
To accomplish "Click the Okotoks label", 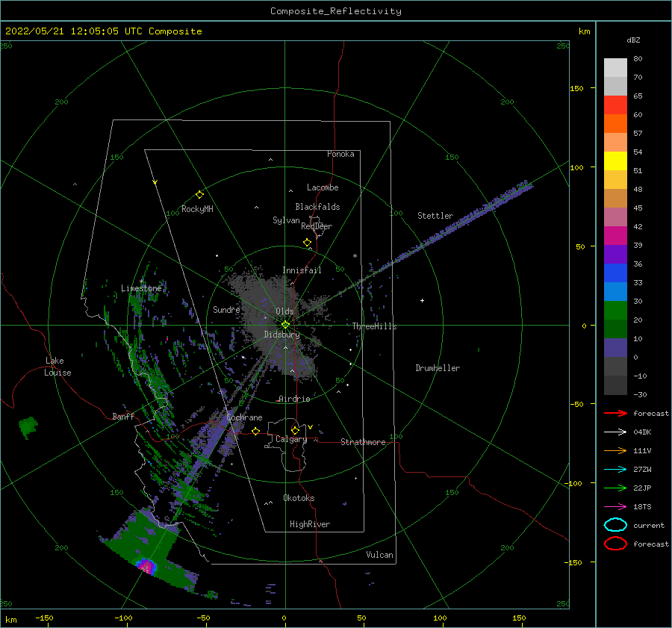I will click(x=299, y=498).
